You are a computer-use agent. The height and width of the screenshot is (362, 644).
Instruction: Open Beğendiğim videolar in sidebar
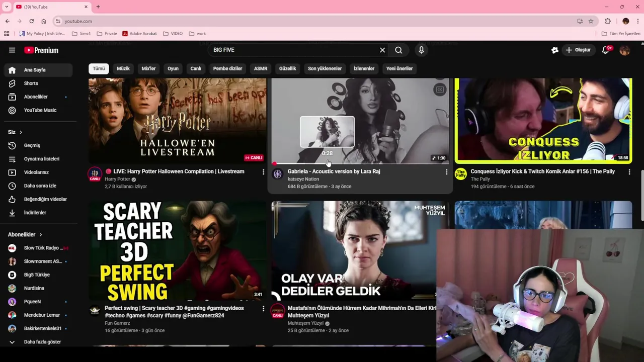(38, 199)
